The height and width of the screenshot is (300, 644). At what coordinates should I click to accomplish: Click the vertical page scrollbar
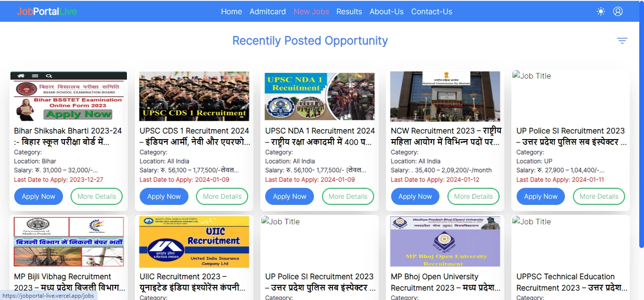tap(642, 150)
